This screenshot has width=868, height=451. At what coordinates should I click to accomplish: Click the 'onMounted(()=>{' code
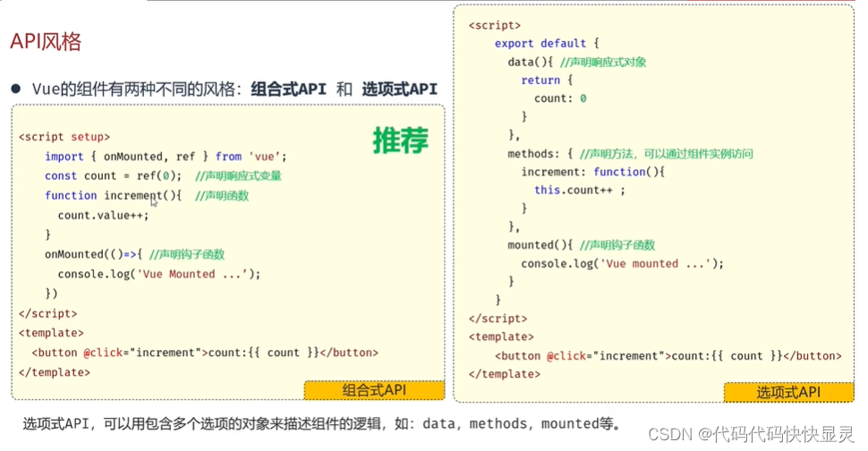coord(94,254)
